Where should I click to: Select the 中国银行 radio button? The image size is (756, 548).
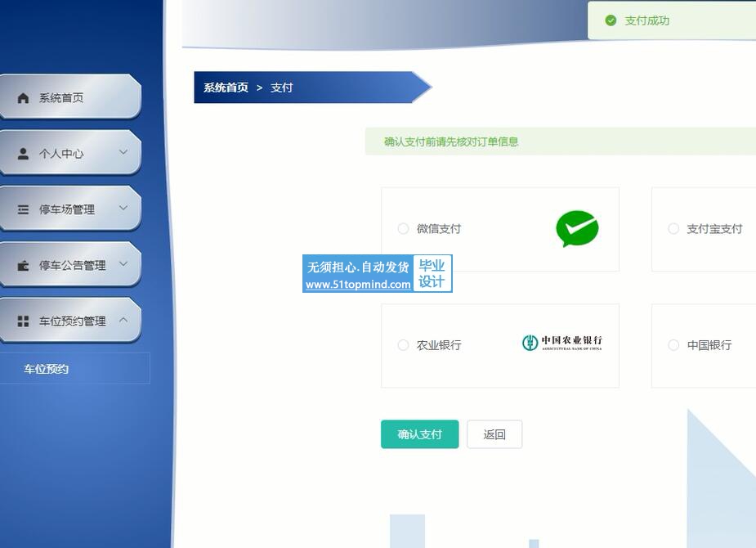tap(673, 345)
